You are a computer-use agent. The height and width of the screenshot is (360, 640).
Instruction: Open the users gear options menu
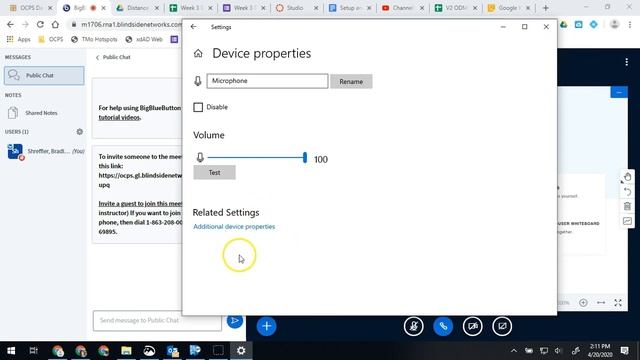click(x=80, y=131)
